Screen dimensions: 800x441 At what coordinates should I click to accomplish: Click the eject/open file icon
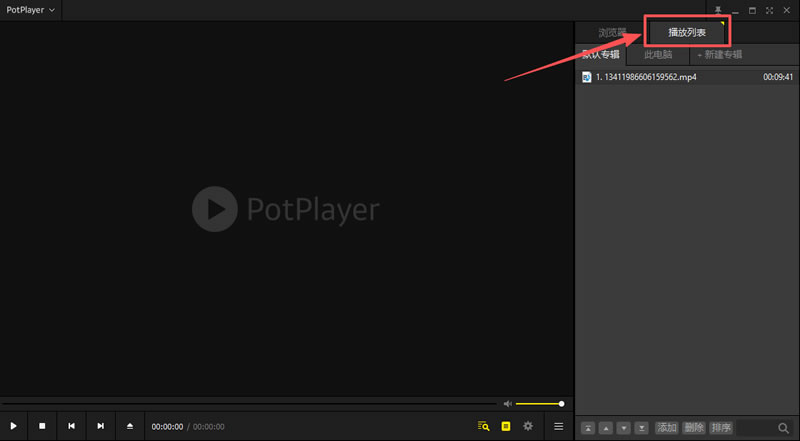(x=130, y=426)
